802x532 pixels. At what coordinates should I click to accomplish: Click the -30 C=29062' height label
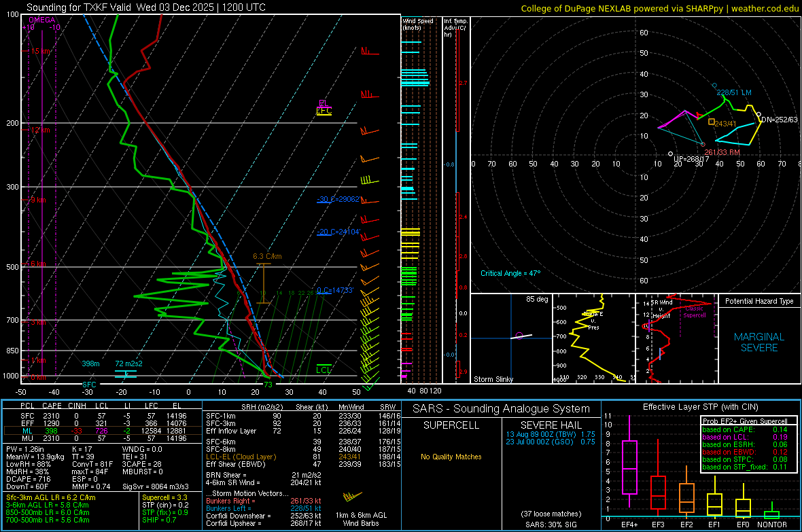338,199
